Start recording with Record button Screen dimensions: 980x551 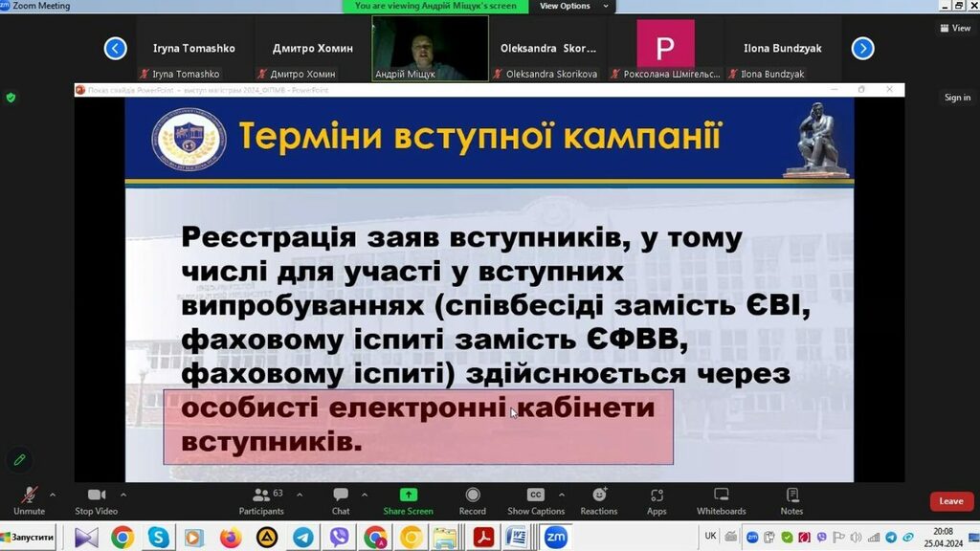472,499
